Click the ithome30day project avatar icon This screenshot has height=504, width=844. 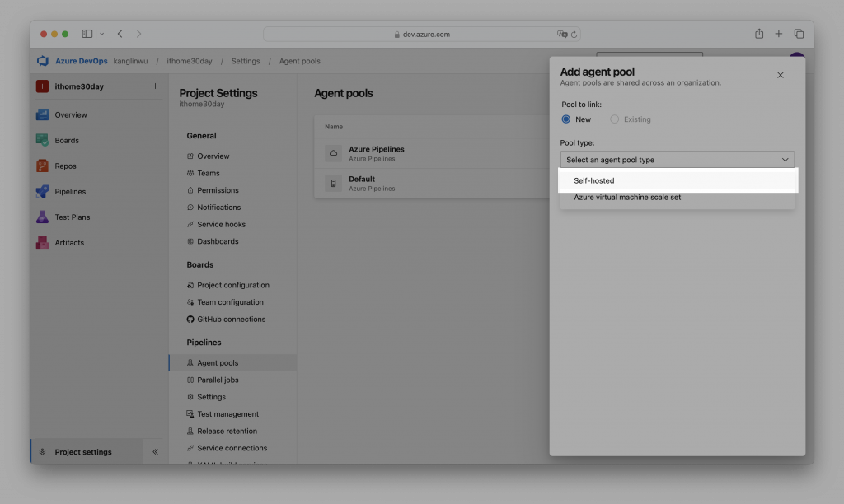tap(42, 86)
